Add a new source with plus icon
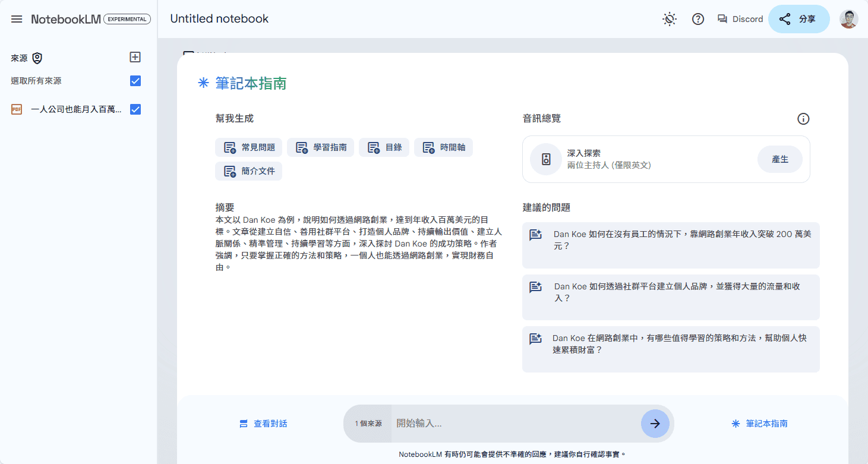This screenshot has height=464, width=868. (x=135, y=57)
